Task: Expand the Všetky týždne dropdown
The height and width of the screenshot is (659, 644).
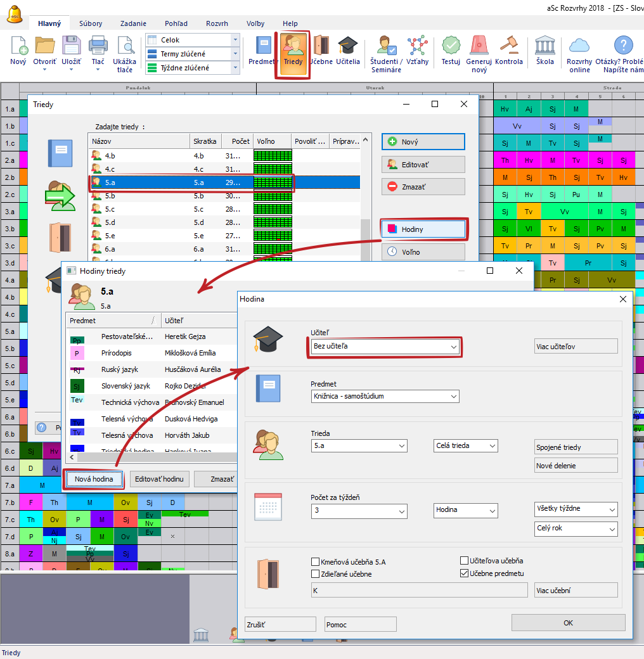Action: point(611,509)
